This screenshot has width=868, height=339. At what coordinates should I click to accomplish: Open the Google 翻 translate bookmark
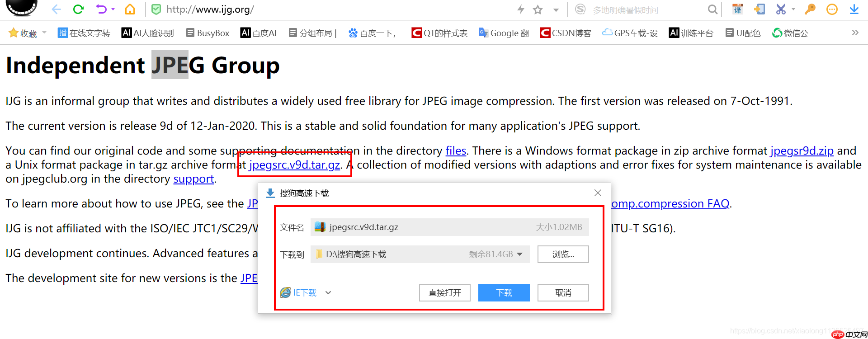click(x=504, y=33)
